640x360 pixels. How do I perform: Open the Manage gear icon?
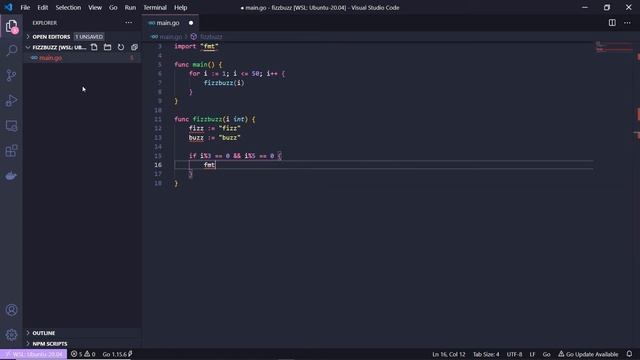11,335
